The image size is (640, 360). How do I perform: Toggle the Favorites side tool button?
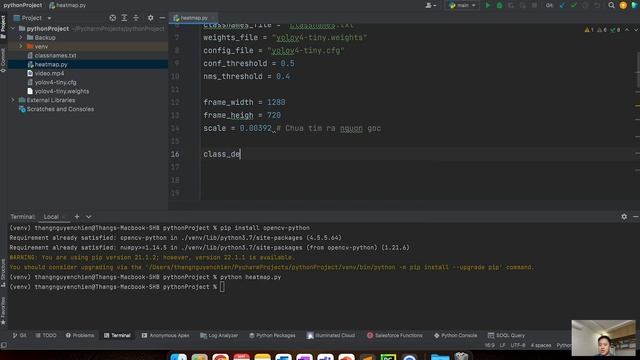tap(3, 311)
